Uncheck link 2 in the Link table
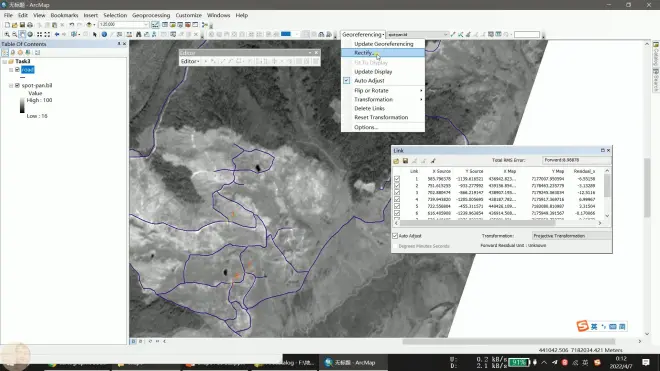660x371 pixels. (397, 186)
